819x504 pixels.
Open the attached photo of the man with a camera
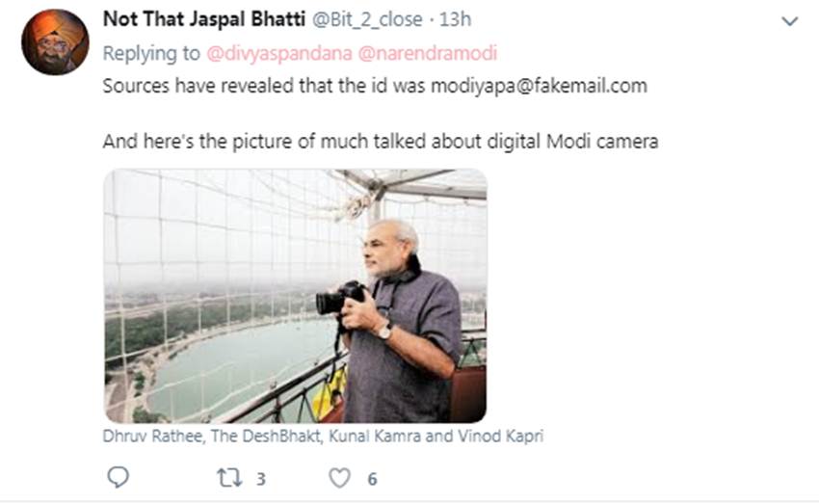295,295
